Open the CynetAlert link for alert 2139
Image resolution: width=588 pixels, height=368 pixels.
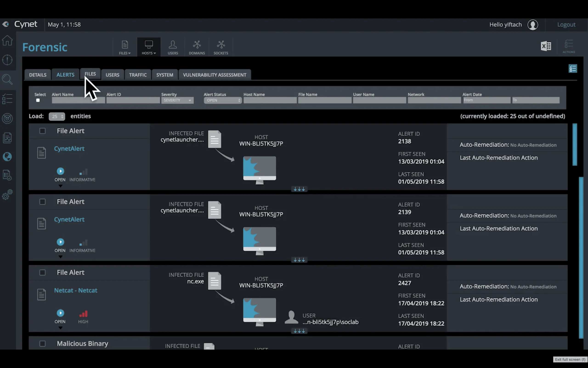(x=69, y=219)
